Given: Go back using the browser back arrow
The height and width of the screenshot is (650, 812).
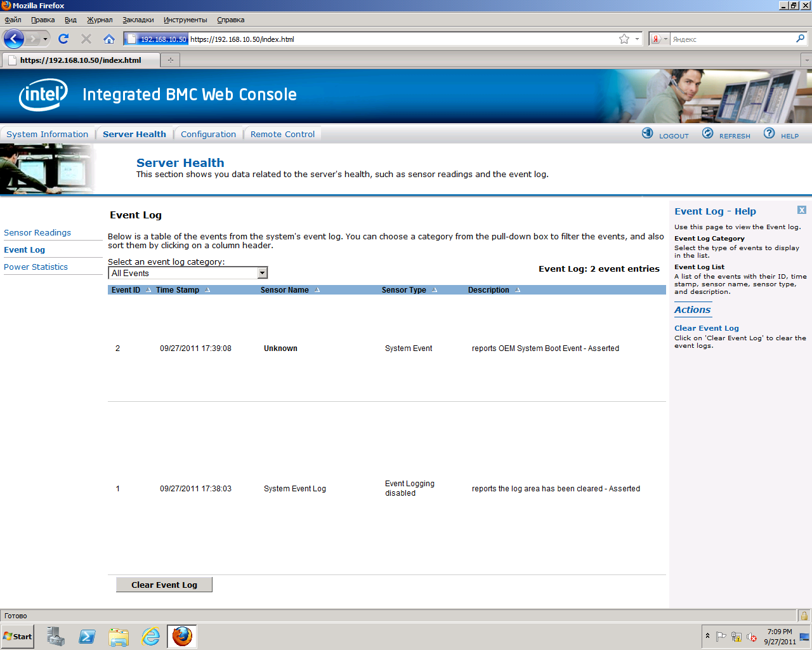Looking at the screenshot, I should 14,39.
